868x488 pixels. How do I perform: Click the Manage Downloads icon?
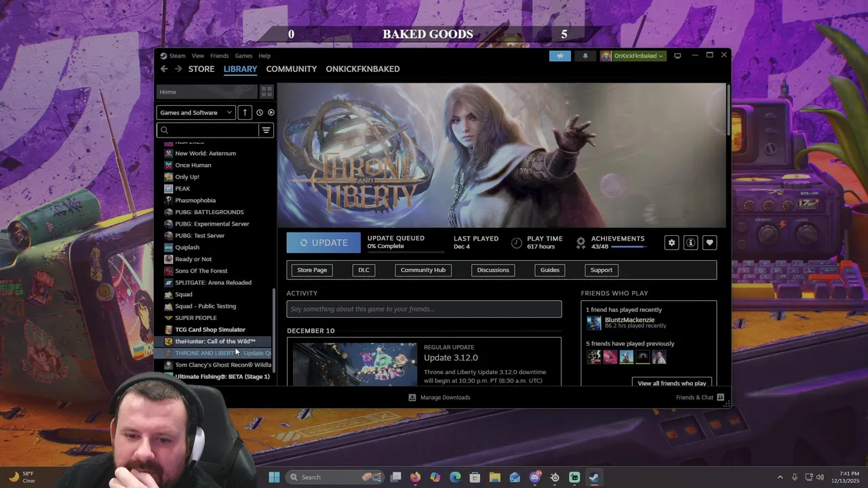(412, 397)
